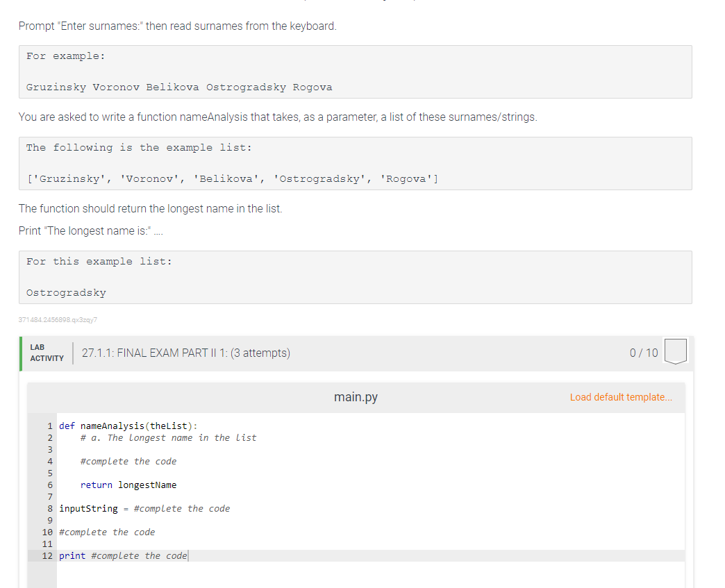This screenshot has height=588, width=725.
Task: Click the '#complete the code' comment on line 4
Action: pyautogui.click(x=128, y=461)
